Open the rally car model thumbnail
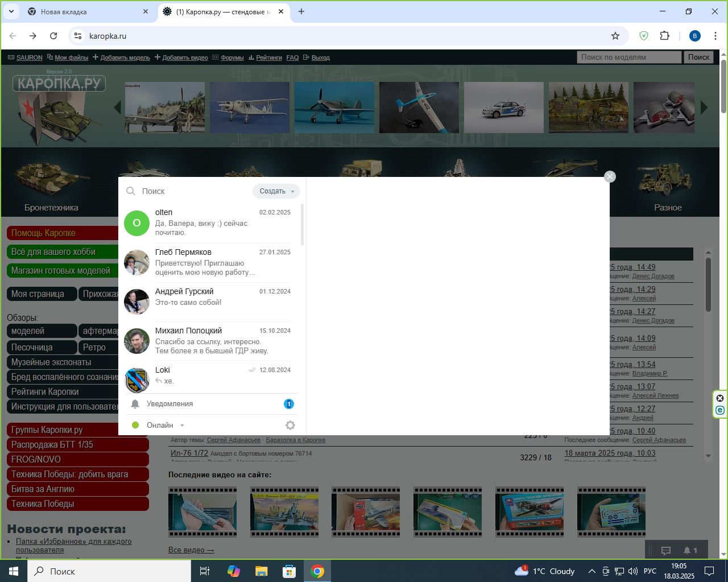The height and width of the screenshot is (582, 728). tap(503, 108)
